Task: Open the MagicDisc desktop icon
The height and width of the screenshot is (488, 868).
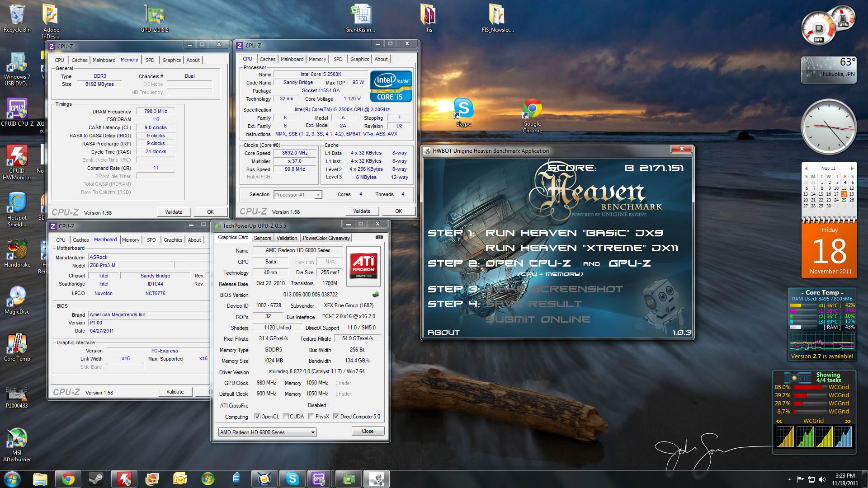Action: click(17, 300)
